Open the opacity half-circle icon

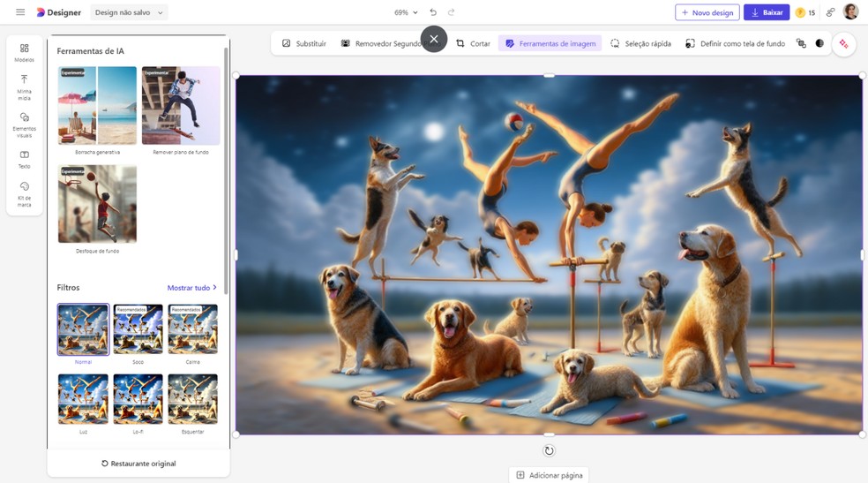[819, 43]
